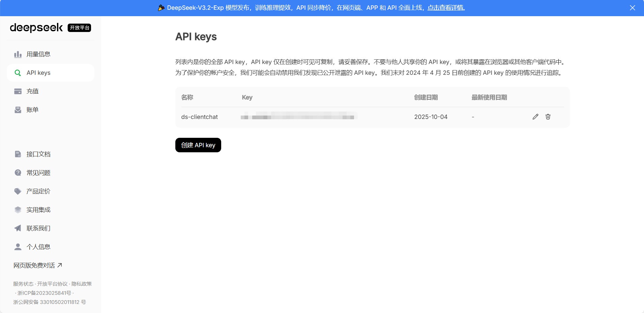Click the Key column header
The image size is (644, 313).
click(x=247, y=97)
